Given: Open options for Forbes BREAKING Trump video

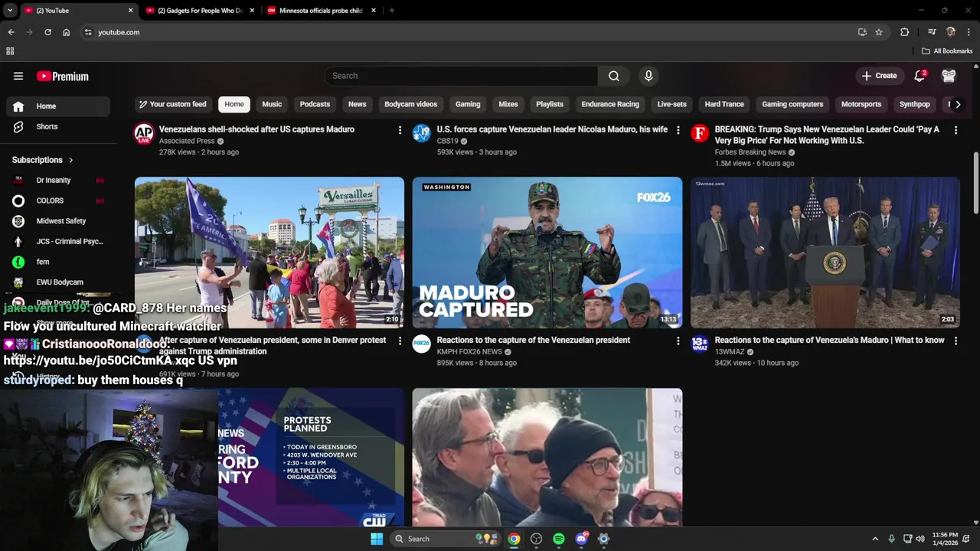Looking at the screenshot, I should coord(955,130).
